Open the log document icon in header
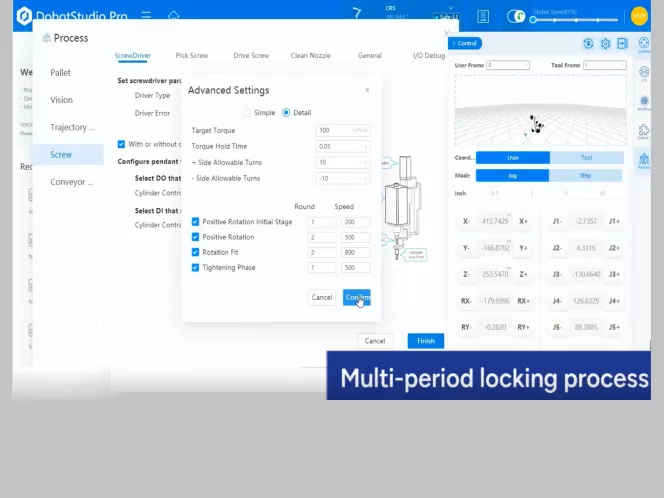The height and width of the screenshot is (498, 664). coord(483,17)
